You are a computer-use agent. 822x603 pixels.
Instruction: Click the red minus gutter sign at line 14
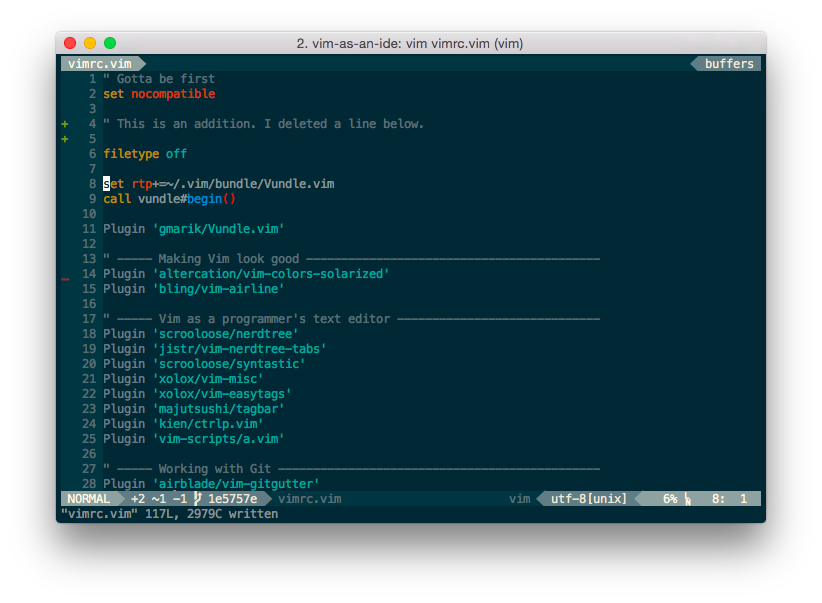tap(65, 279)
